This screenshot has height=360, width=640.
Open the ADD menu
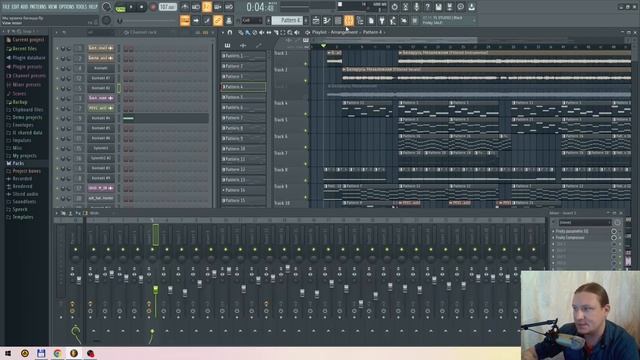click(x=24, y=7)
